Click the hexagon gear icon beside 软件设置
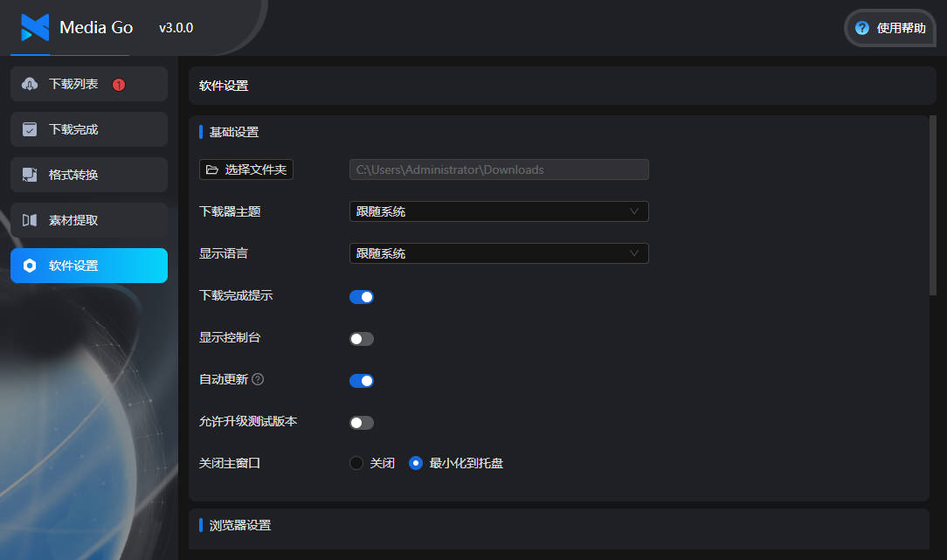This screenshot has height=560, width=947. pyautogui.click(x=30, y=266)
